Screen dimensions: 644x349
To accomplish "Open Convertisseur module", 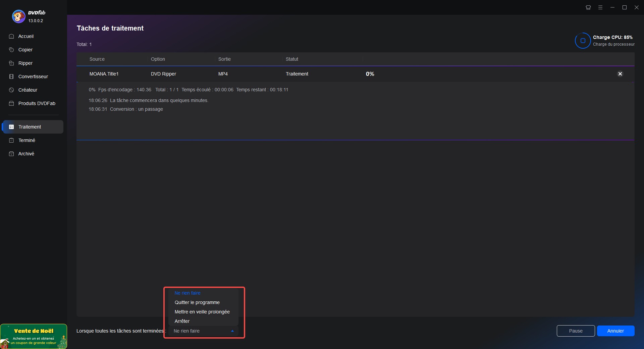I will coord(33,77).
